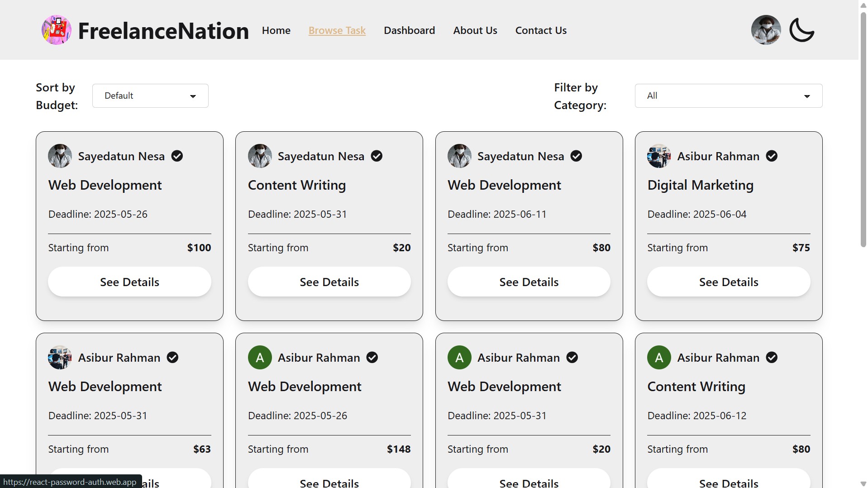868x488 pixels.
Task: Open the Sort by Budget dropdown
Action: [x=150, y=96]
